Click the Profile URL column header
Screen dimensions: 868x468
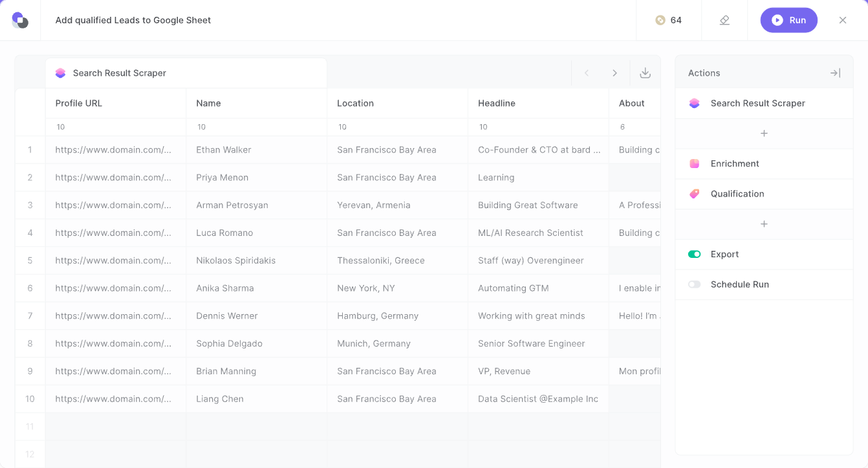coord(116,103)
